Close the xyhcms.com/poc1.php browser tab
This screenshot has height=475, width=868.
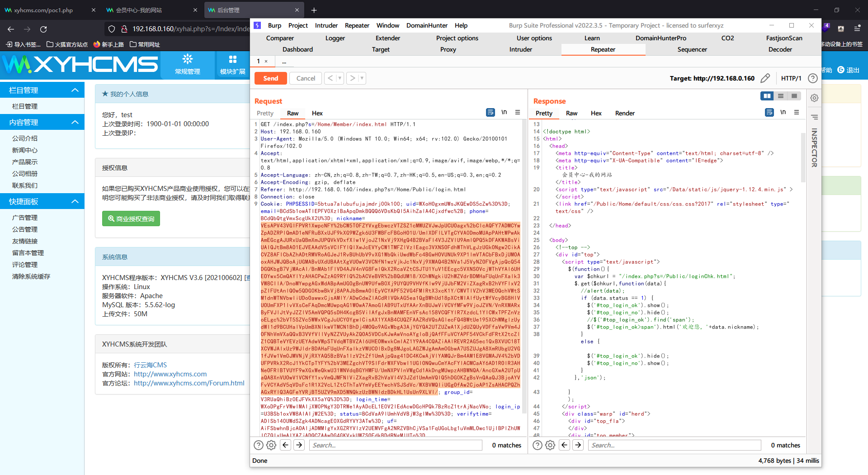tap(94, 10)
